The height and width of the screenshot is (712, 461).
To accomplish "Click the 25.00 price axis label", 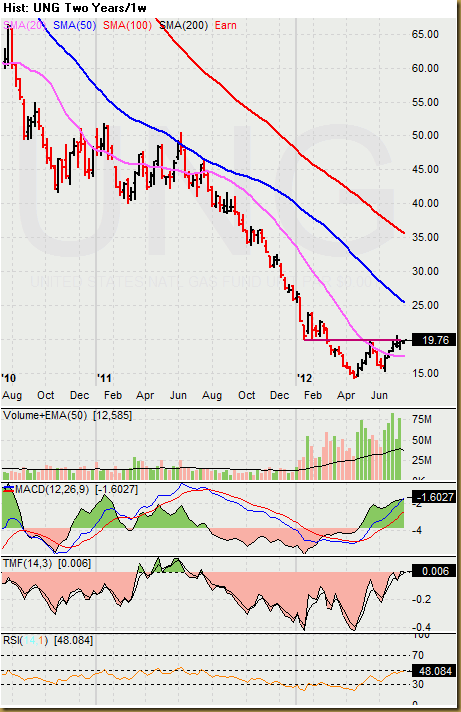I will click(x=425, y=305).
